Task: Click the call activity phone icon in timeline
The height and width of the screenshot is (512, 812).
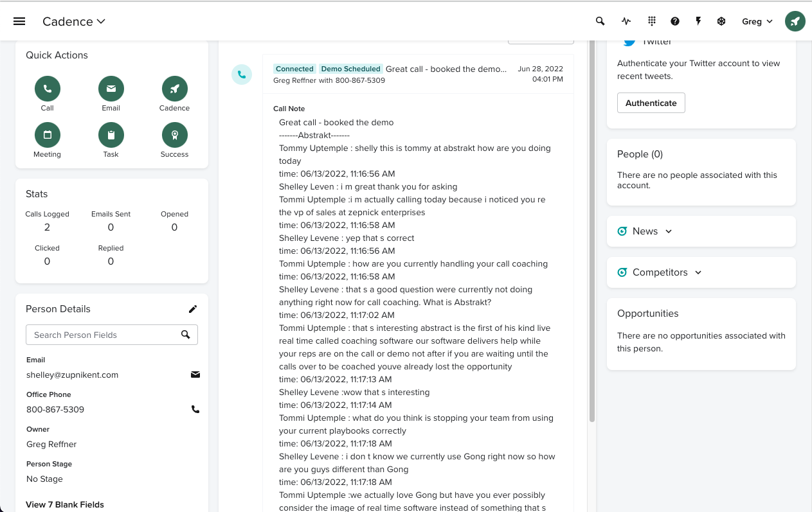Action: (242, 75)
